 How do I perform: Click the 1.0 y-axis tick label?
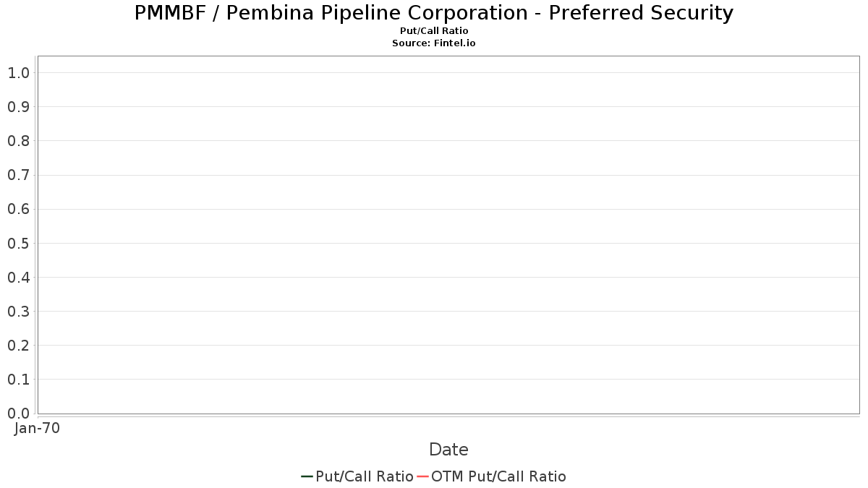click(18, 72)
